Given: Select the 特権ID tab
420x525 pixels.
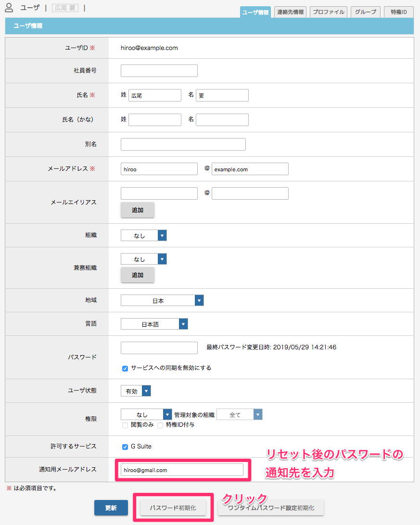Looking at the screenshot, I should pos(398,12).
